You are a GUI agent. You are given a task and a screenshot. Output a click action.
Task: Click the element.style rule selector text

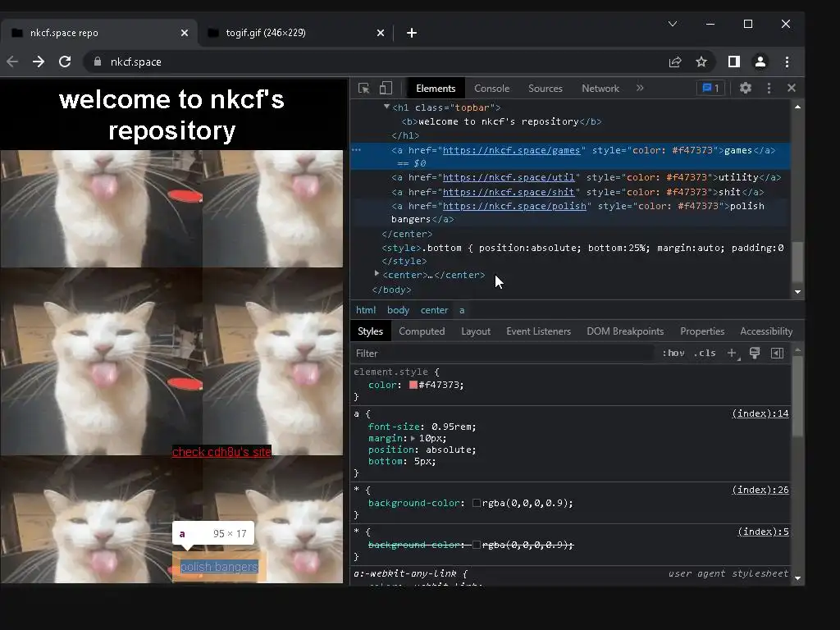click(x=390, y=372)
